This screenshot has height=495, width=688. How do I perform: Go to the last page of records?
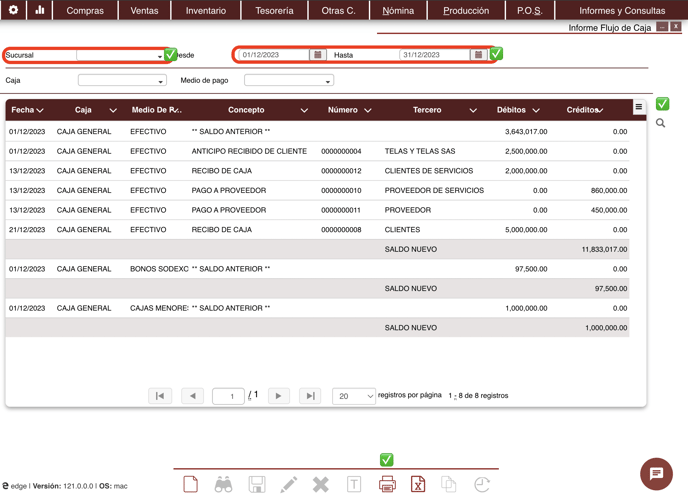310,396
